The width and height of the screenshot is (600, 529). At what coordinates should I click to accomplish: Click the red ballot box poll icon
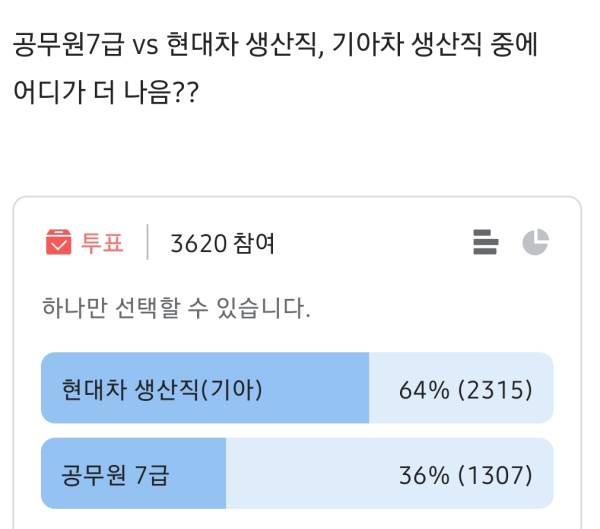[58, 242]
